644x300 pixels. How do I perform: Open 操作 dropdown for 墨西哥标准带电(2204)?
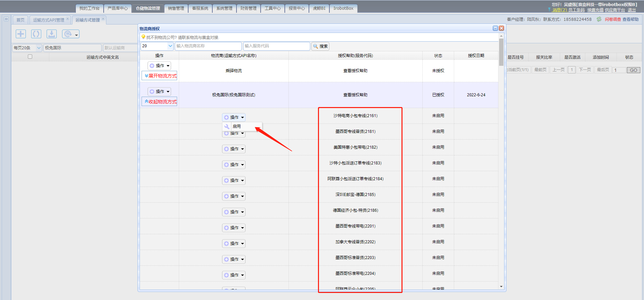234,275
